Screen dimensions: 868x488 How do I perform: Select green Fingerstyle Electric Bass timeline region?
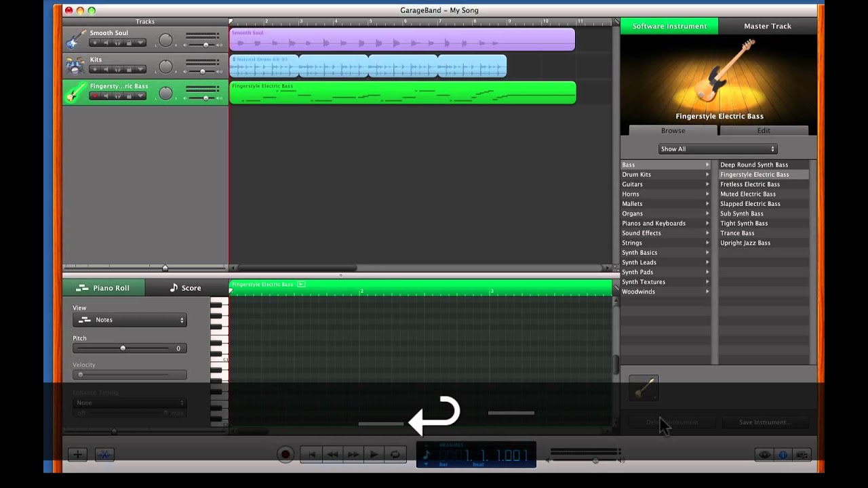(403, 92)
